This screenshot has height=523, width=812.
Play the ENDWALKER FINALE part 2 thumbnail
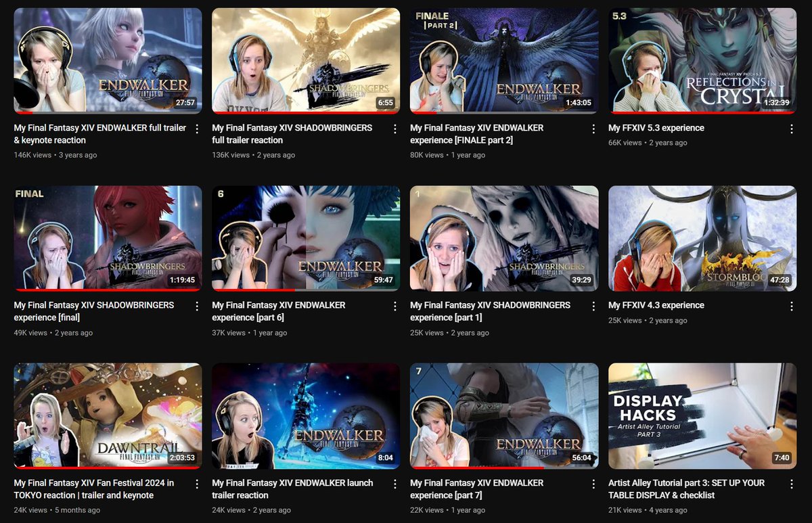point(504,60)
